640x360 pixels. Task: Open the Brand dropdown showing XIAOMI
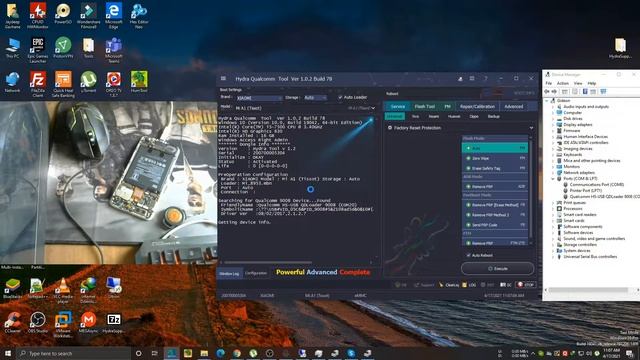259,98
